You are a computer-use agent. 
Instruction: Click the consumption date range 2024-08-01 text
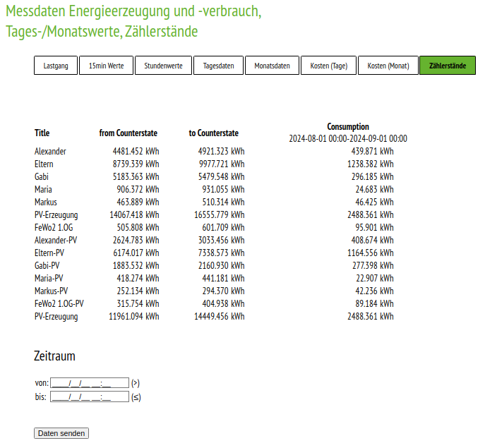pos(348,139)
